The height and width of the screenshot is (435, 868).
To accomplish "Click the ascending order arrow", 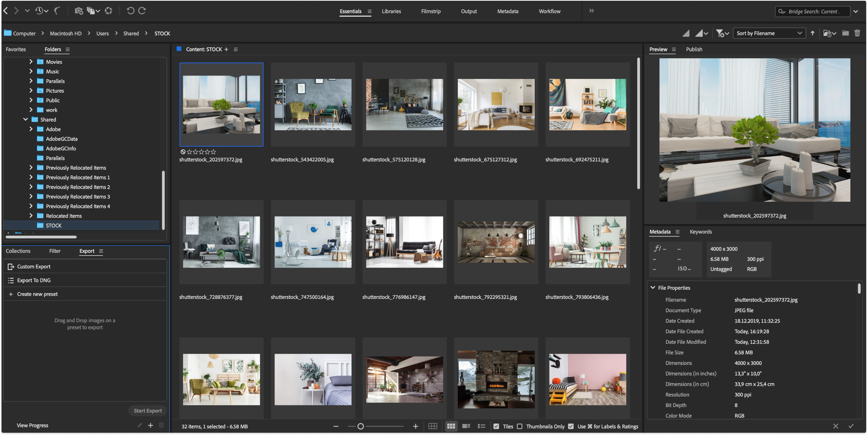I will tap(812, 34).
